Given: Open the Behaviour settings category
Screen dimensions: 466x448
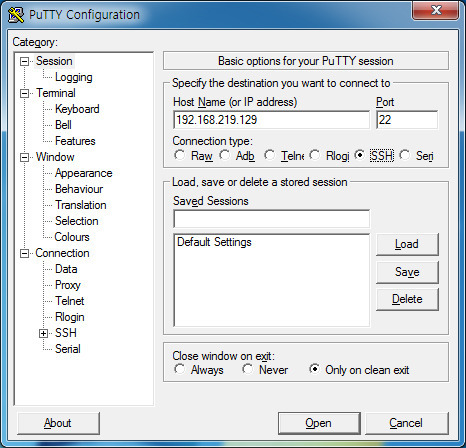Looking at the screenshot, I should click(79, 189).
